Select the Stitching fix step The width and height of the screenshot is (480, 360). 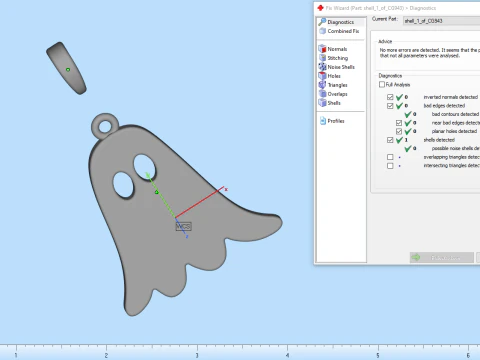333,58
